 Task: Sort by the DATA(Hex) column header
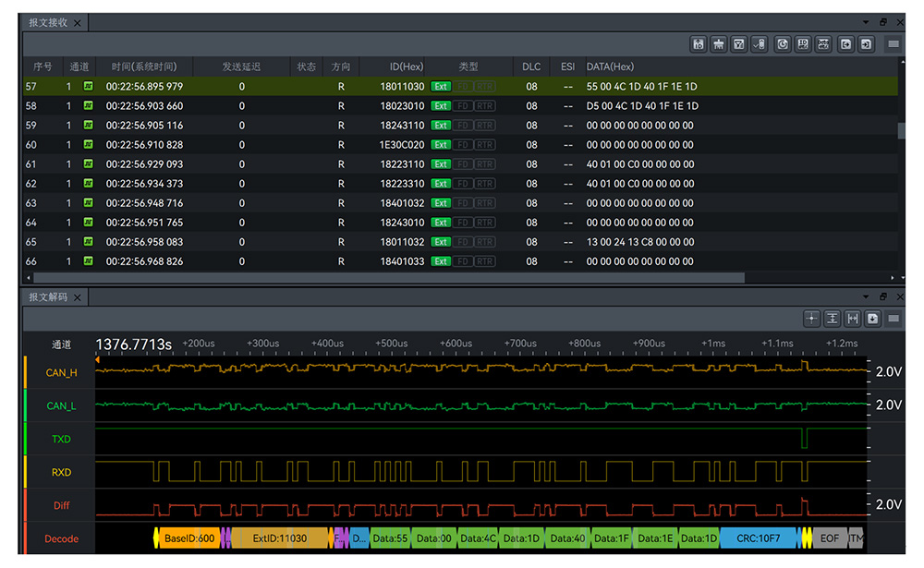click(610, 66)
